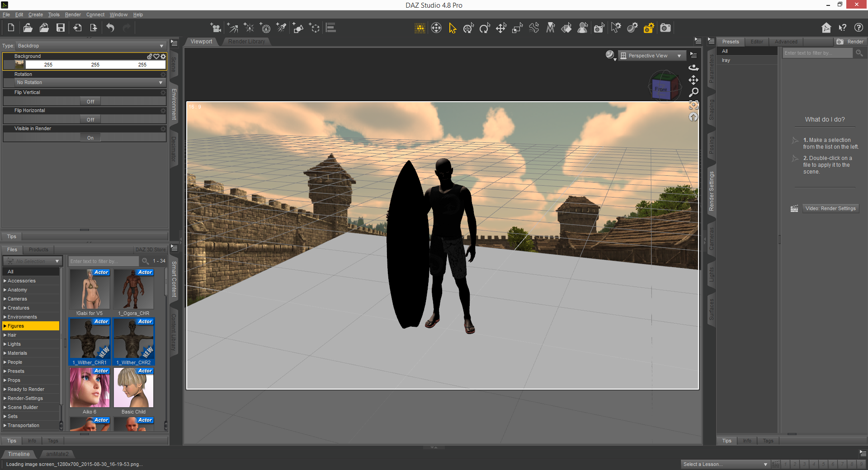
Task: Click the Save file floppy icon
Action: [60, 28]
